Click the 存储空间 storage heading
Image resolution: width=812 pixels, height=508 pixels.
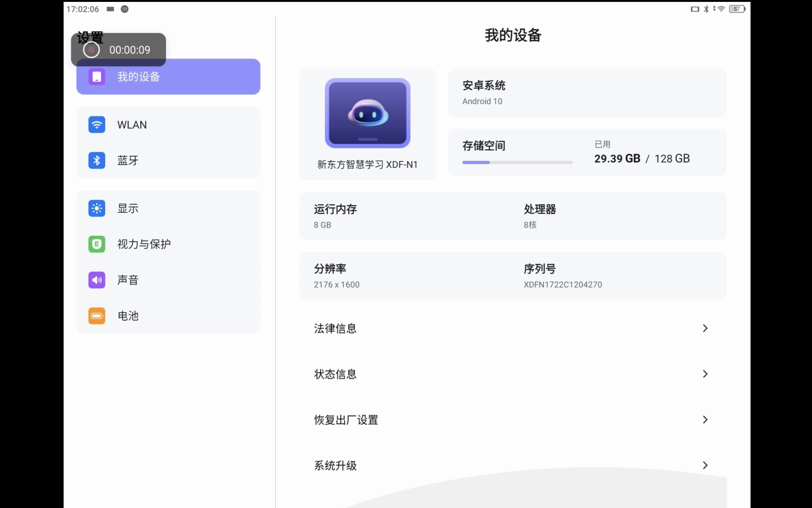[x=484, y=146]
